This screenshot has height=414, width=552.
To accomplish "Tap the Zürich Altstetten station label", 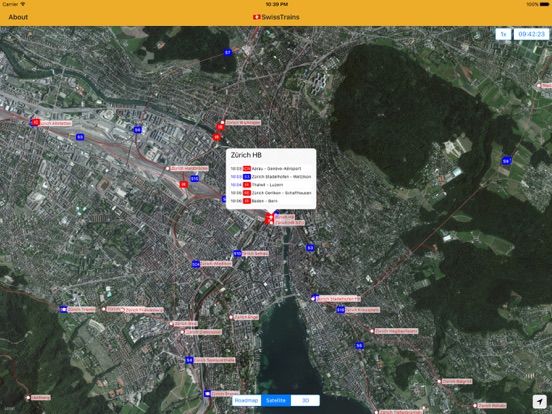I will pos(55,123).
